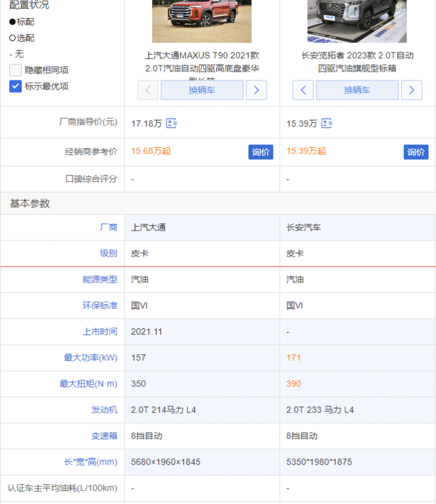Select the 350 max torque value

138,384
